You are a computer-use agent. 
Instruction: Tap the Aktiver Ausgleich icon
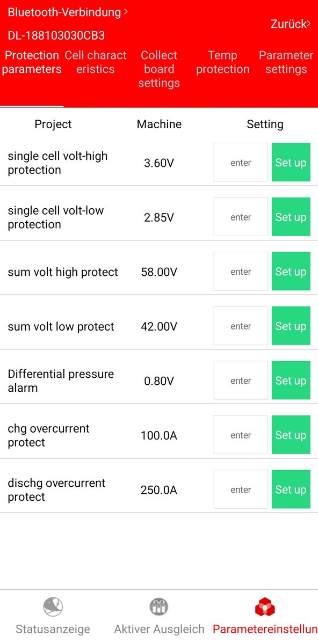(x=159, y=607)
